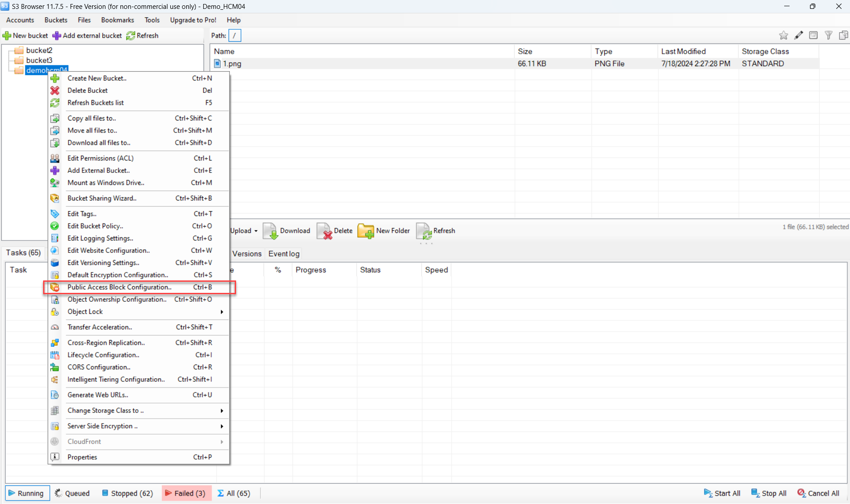This screenshot has height=504, width=850.
Task: Toggle the Failed (3) tasks filter
Action: coord(184,493)
